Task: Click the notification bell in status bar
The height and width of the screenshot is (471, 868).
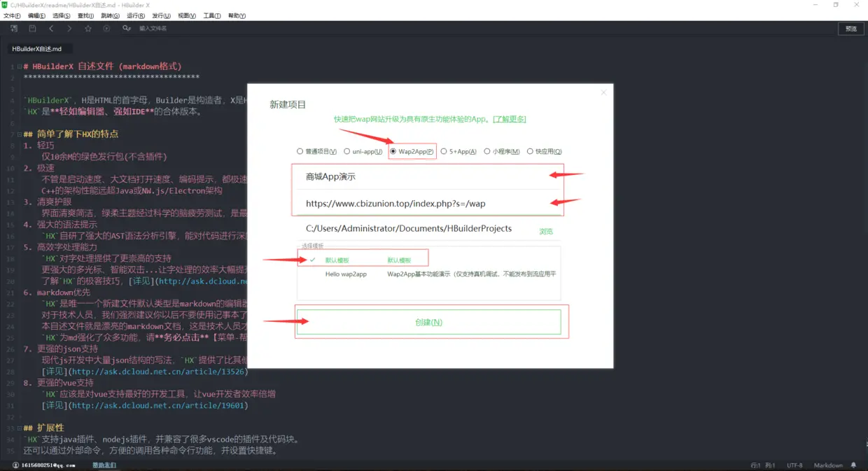Action: [x=853, y=465]
